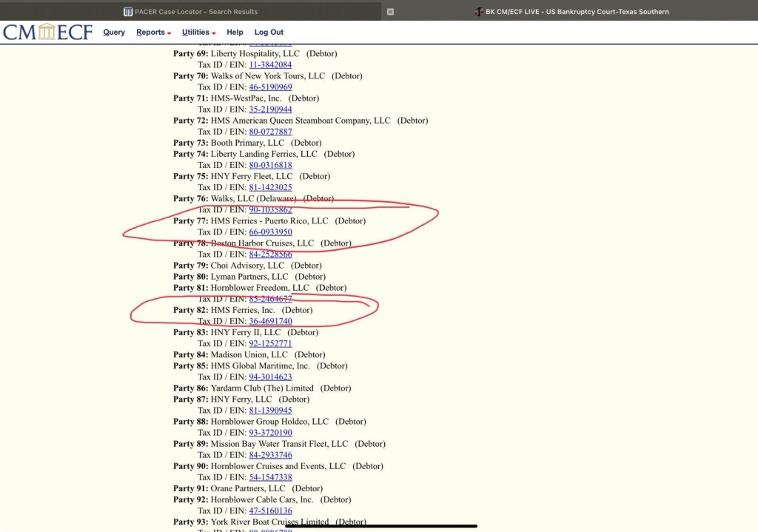Click the PACER tab favicon icon
Screen dimensions: 758x532
(x=128, y=12)
